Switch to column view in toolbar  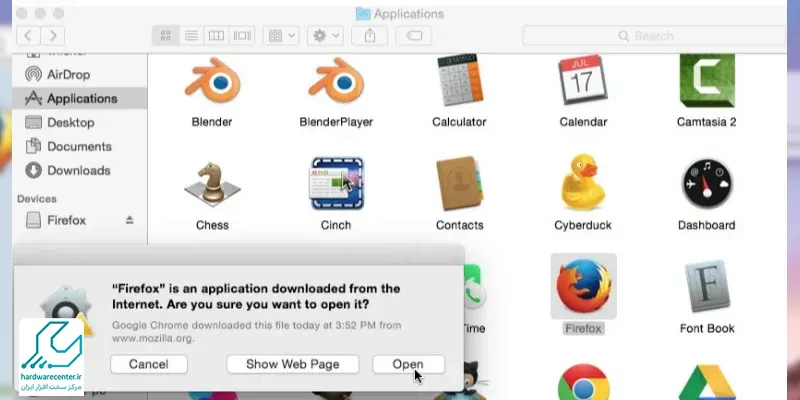pos(216,35)
